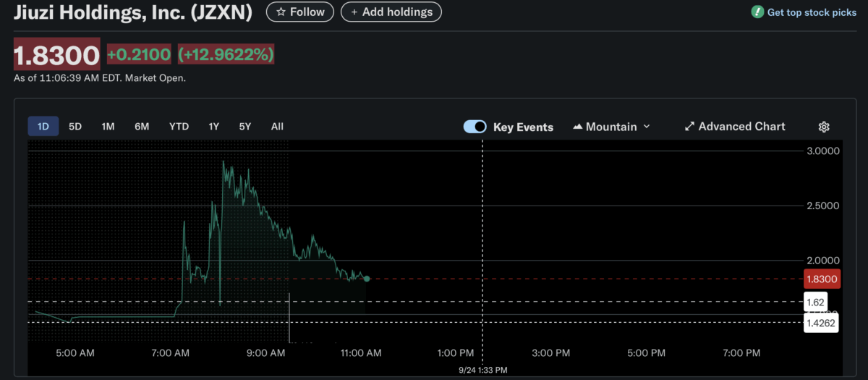Click the market open timestamp text
868x380 pixels.
point(100,78)
